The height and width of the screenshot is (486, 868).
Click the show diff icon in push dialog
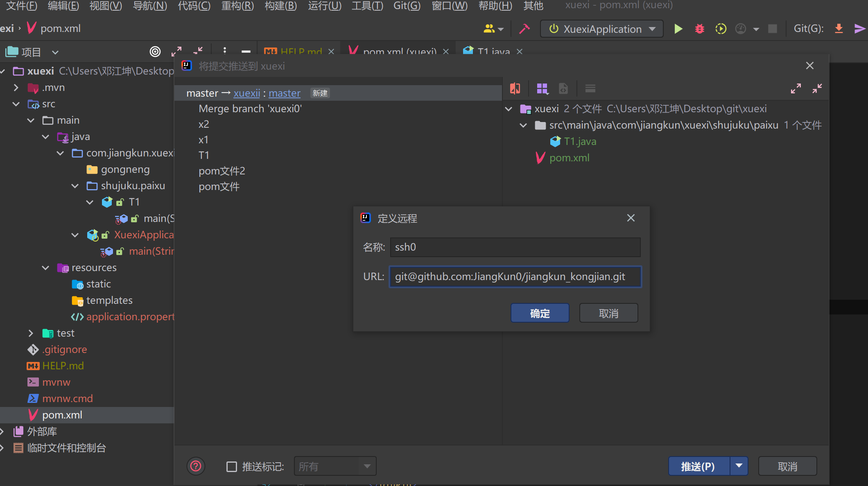(x=515, y=88)
